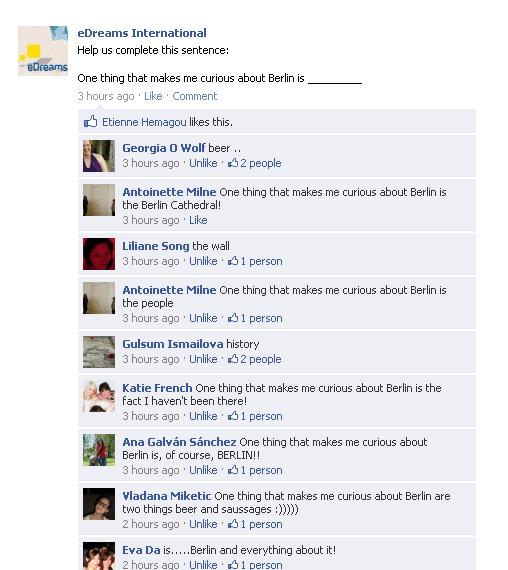The height and width of the screenshot is (570, 508).
Task: Click Georgia O Wolf's avatar
Action: click(99, 156)
